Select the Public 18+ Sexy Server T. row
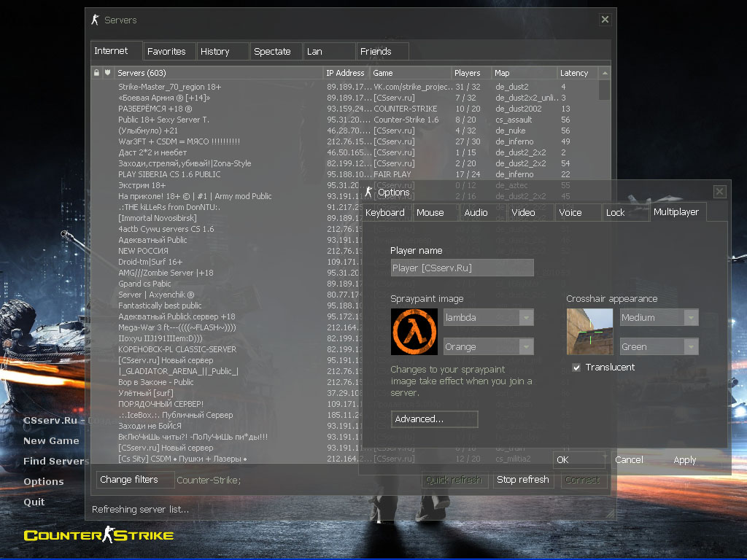Viewport: 747px width, 560px height. coord(345,120)
